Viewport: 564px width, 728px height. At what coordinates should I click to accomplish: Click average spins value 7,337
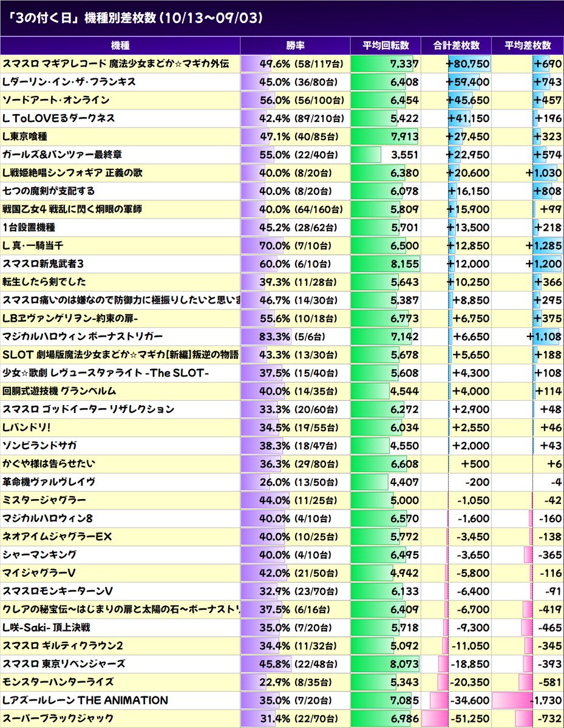(x=404, y=64)
